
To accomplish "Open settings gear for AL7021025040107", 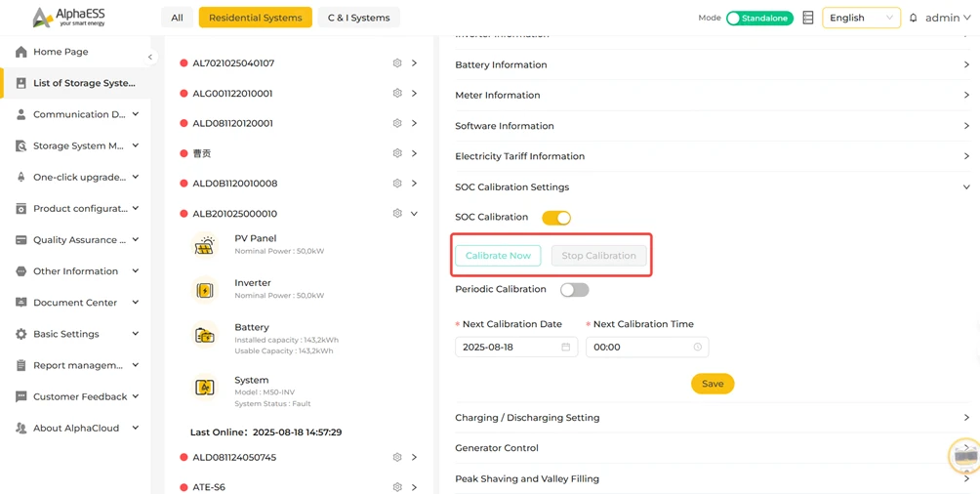I will pos(397,63).
